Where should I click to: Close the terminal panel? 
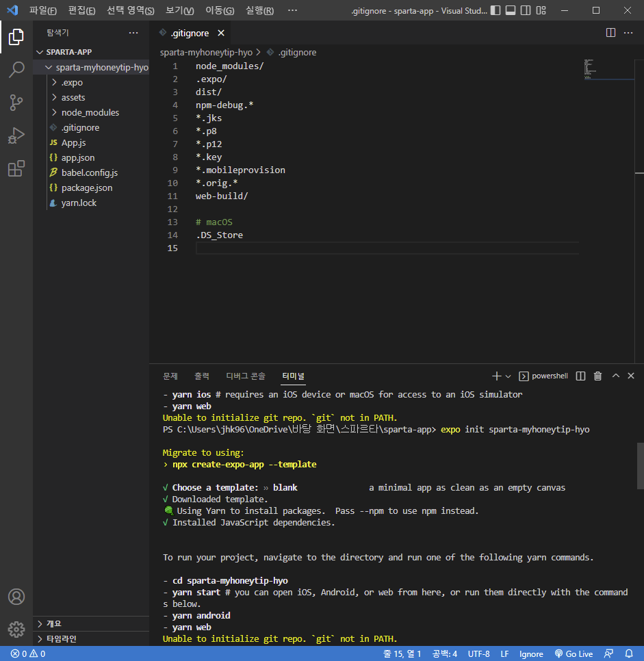point(631,376)
